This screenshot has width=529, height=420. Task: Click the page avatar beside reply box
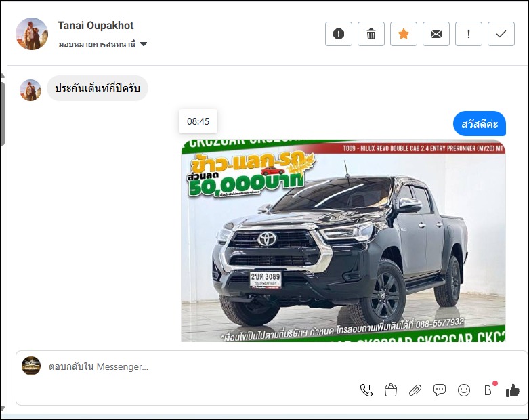click(x=31, y=366)
